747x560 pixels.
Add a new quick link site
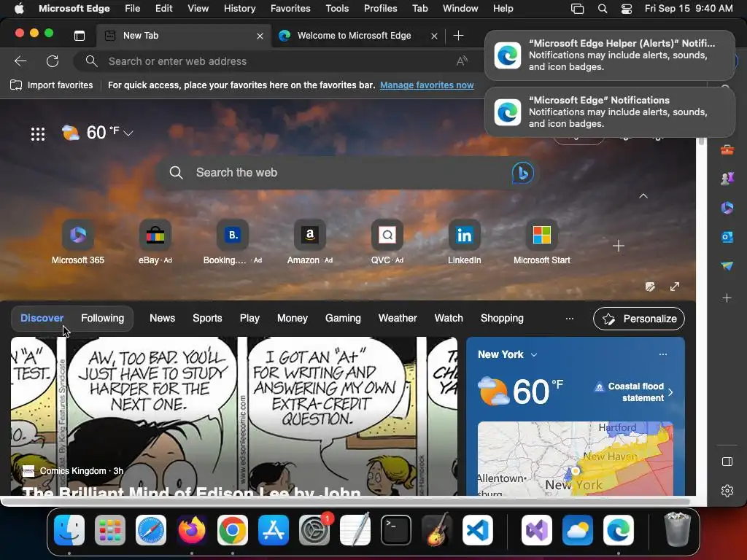tap(619, 246)
